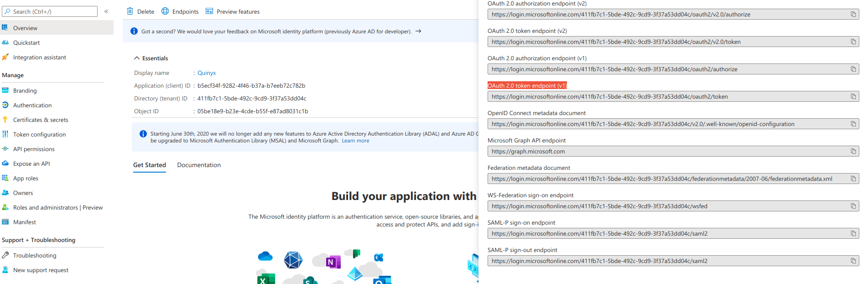The image size is (868, 284).
Task: Collapse the sidebar with double chevron
Action: [106, 11]
